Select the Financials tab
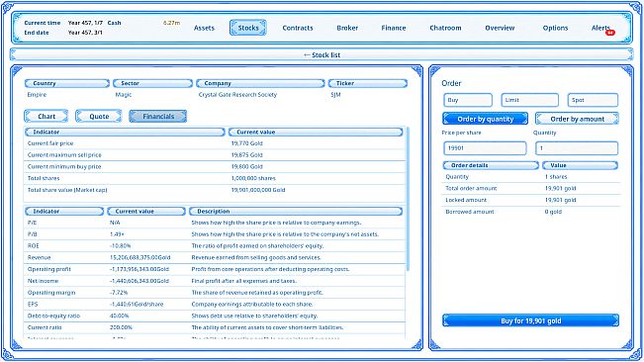This screenshot has width=644, height=362. 158,116
